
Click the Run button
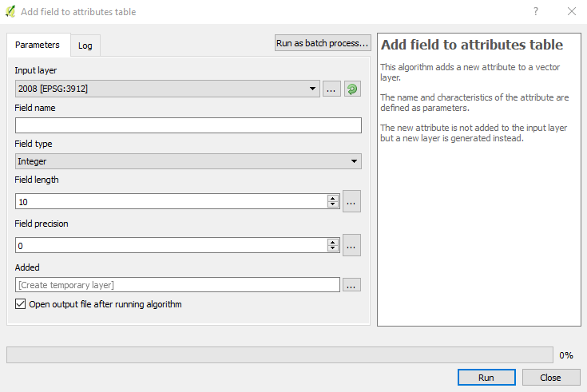[x=486, y=378]
